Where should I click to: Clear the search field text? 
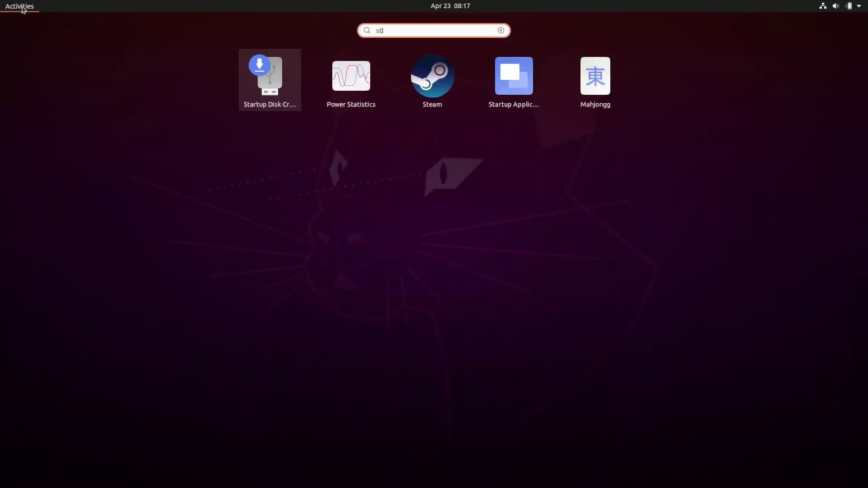[501, 30]
